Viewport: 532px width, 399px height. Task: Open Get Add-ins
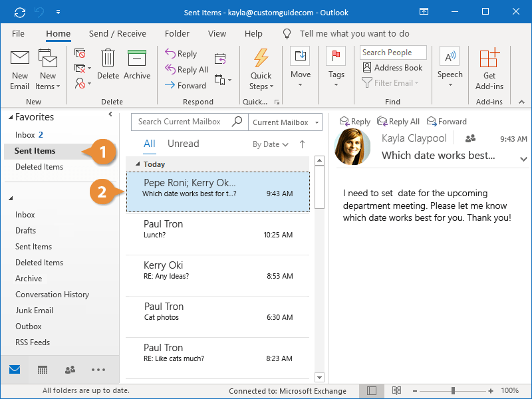(x=489, y=70)
